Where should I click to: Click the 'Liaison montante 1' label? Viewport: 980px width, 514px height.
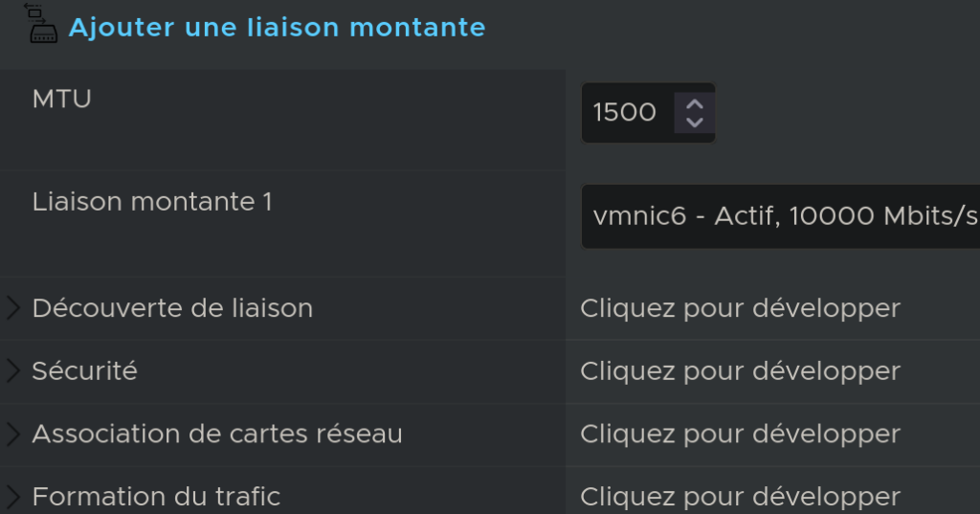(152, 202)
